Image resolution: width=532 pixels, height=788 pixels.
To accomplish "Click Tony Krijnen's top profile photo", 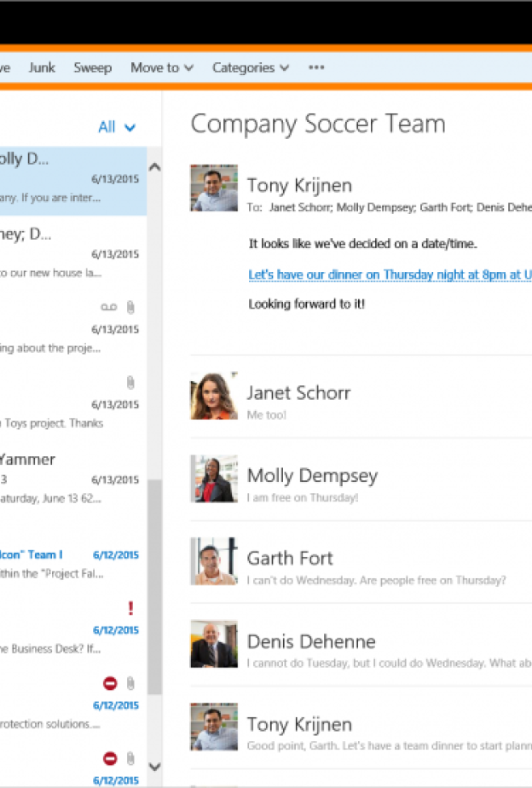I will click(x=214, y=188).
